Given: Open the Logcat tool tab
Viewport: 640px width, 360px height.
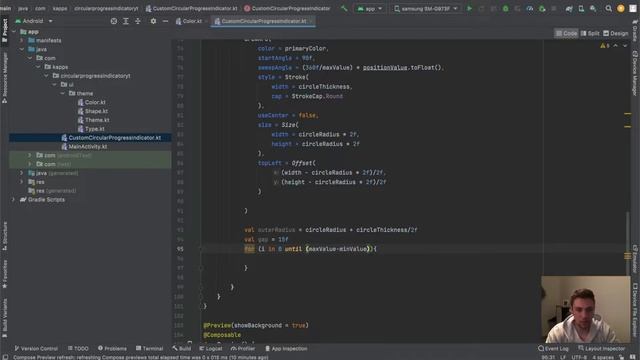Looking at the screenshot, I should (x=211, y=349).
